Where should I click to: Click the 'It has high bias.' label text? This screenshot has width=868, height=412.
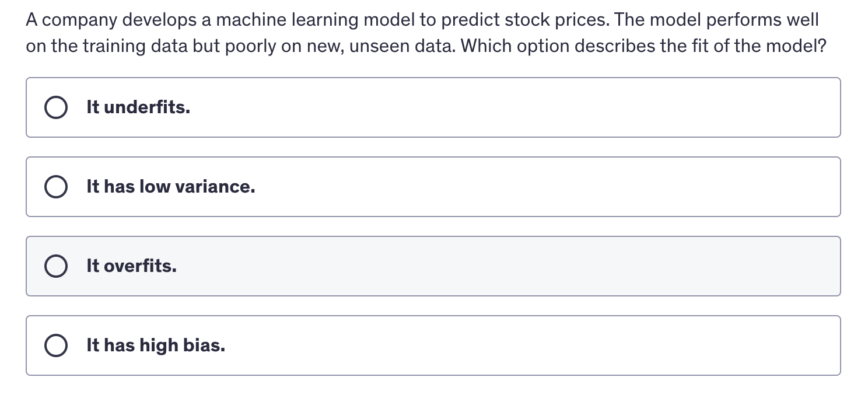click(x=156, y=345)
